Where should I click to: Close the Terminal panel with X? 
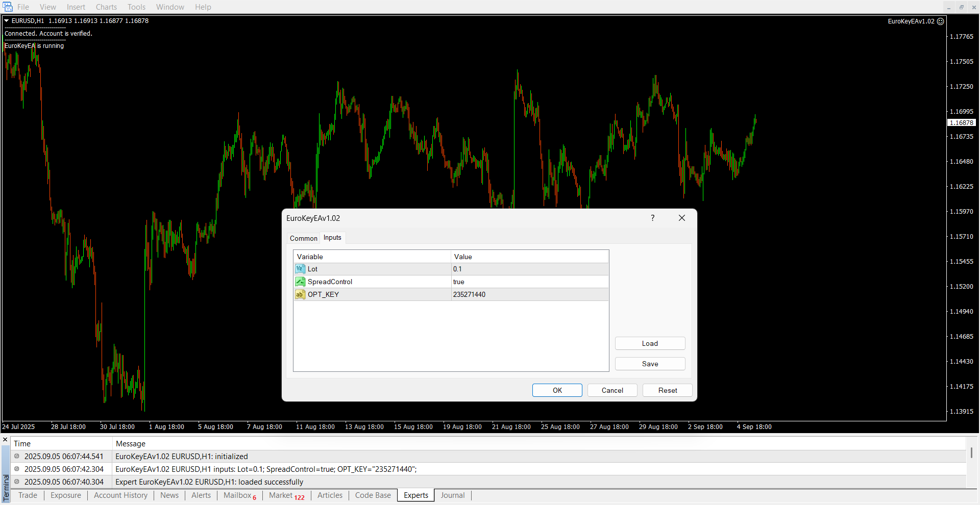[5, 440]
